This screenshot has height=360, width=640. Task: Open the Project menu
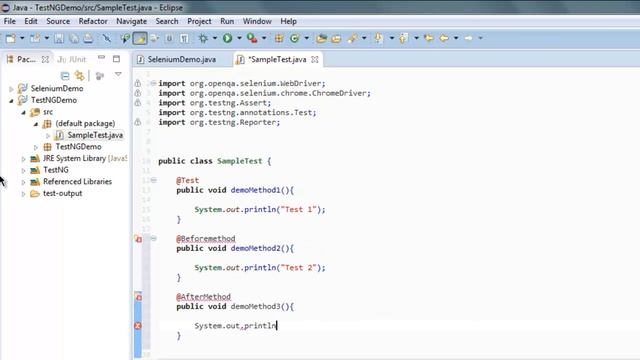click(x=199, y=21)
